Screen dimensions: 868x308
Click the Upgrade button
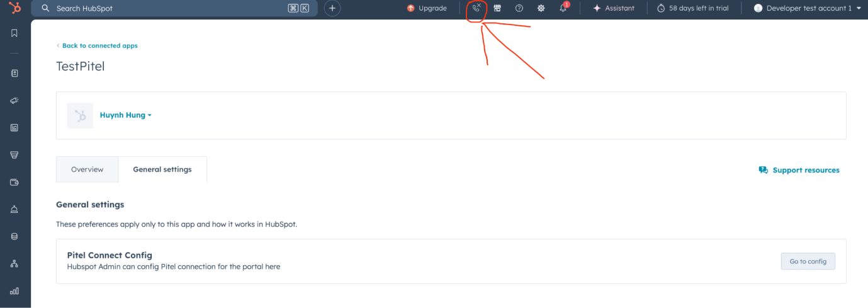tap(427, 8)
